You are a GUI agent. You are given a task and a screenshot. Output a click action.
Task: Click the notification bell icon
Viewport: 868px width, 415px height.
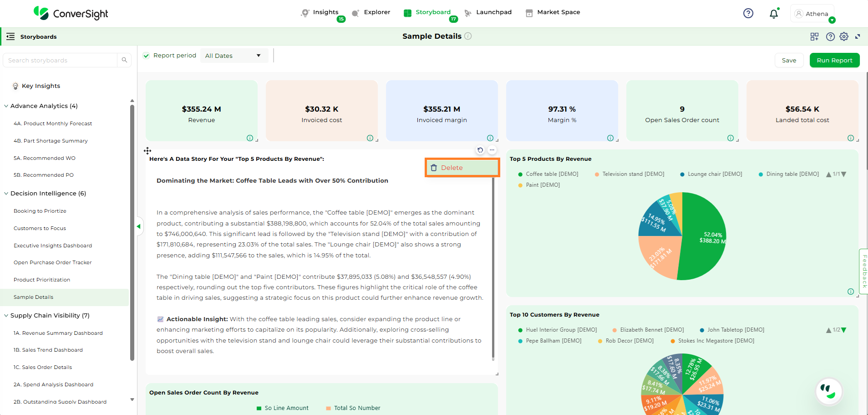click(773, 14)
